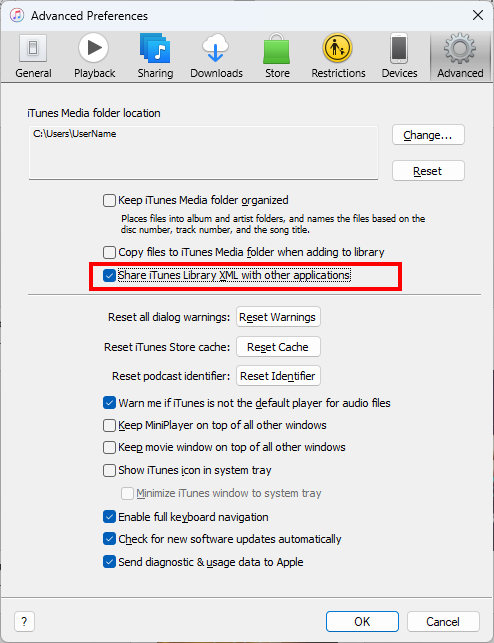Screen dimensions: 494x643
Task: Enable Show iTunes icon in system tray
Action: coord(109,470)
